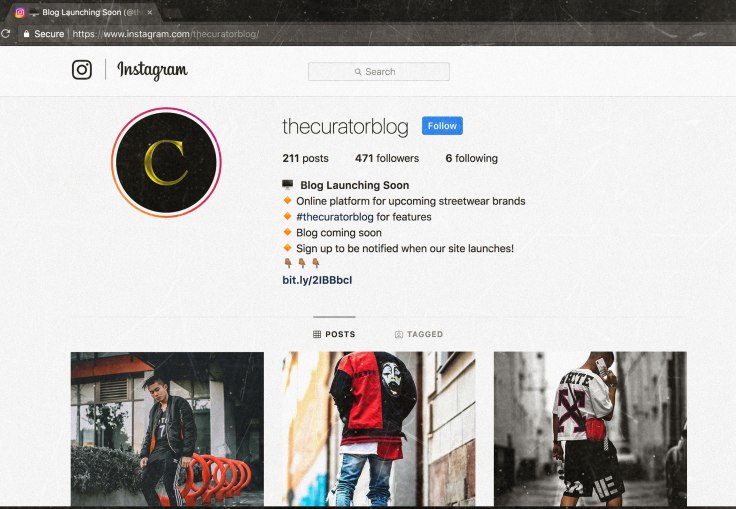The height and width of the screenshot is (509, 736).
Task: Focus the Search input field
Action: [x=379, y=72]
